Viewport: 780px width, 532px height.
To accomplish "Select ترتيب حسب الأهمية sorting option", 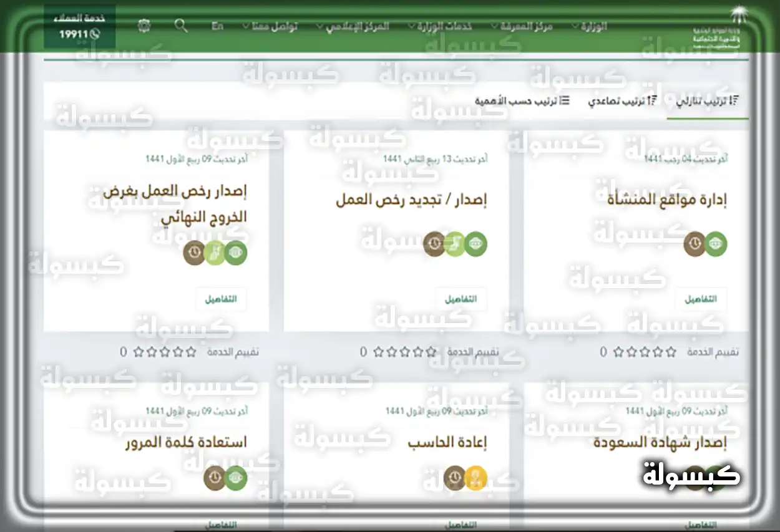I will click(521, 100).
